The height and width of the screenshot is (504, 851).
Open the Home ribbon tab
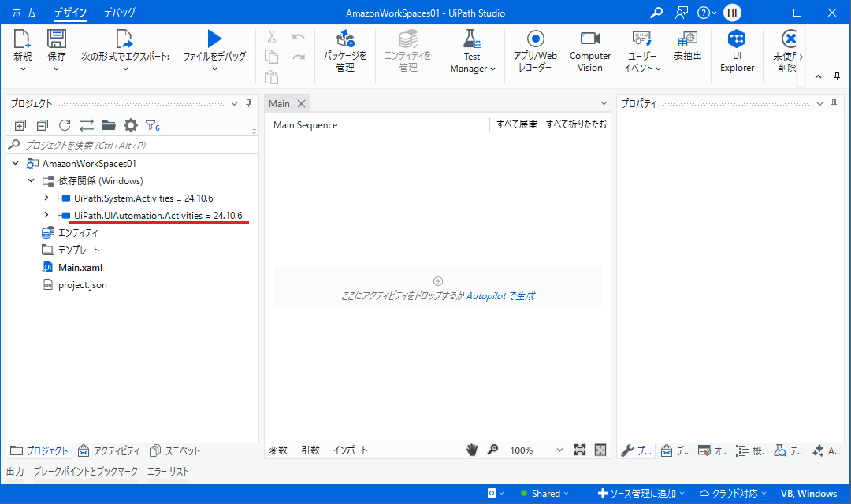pyautogui.click(x=24, y=13)
